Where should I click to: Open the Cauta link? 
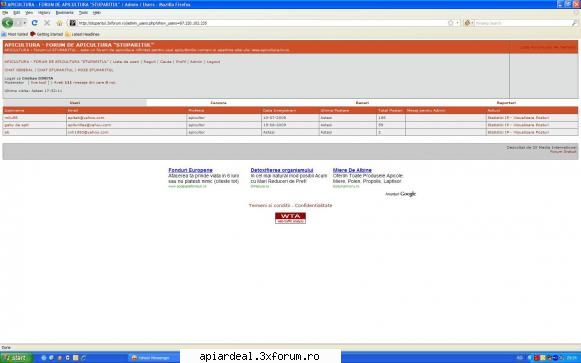[x=166, y=62]
